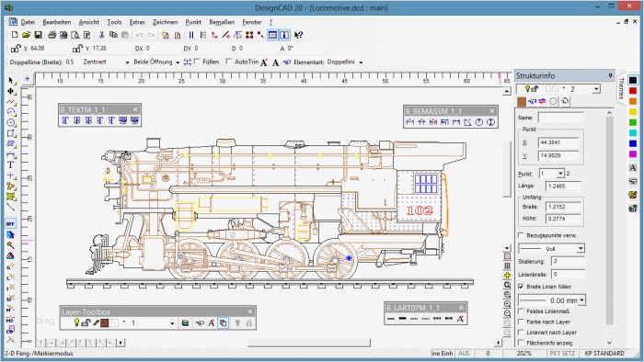
Task: Open the Datei menu
Action: point(28,22)
